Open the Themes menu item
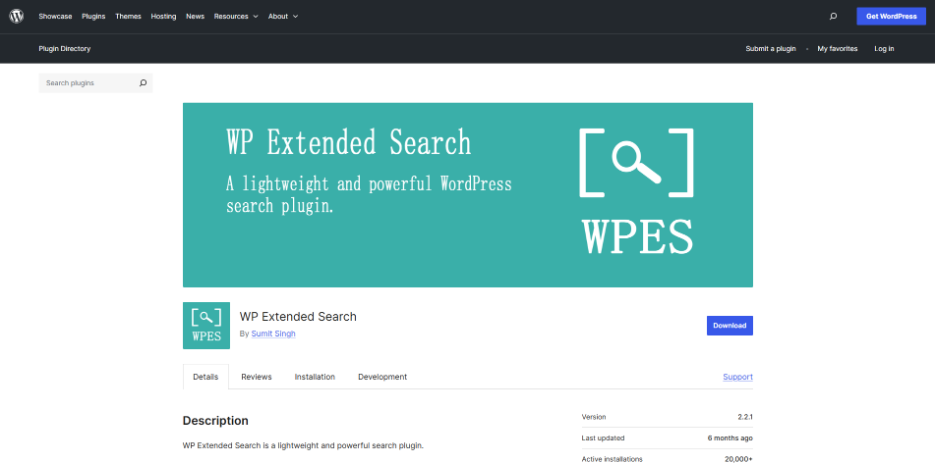Viewport: 936px width, 463px height. point(128,17)
